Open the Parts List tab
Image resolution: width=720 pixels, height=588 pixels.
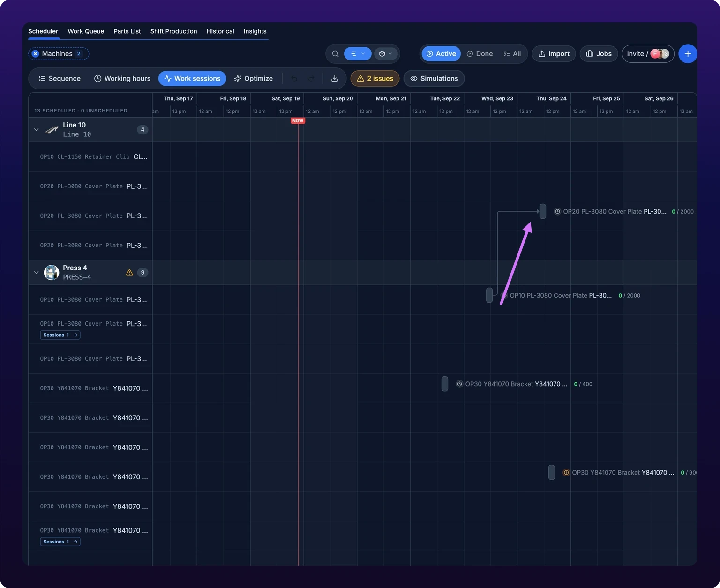pyautogui.click(x=127, y=31)
